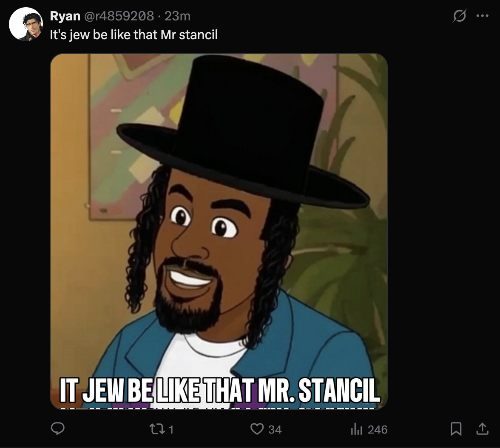Repost this tweet using the retweet icon

click(x=157, y=429)
